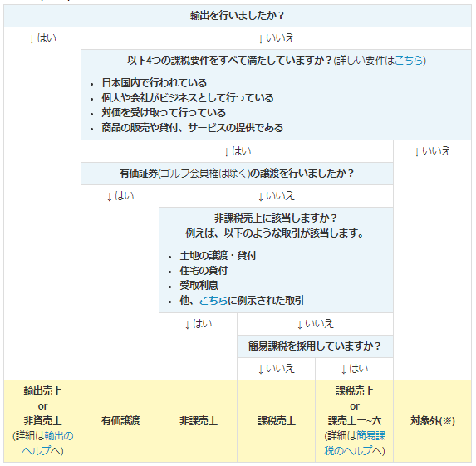The width and height of the screenshot is (476, 466).
Task: Click the 土地の譲渡・貸付 bullet item
Action: point(218,255)
